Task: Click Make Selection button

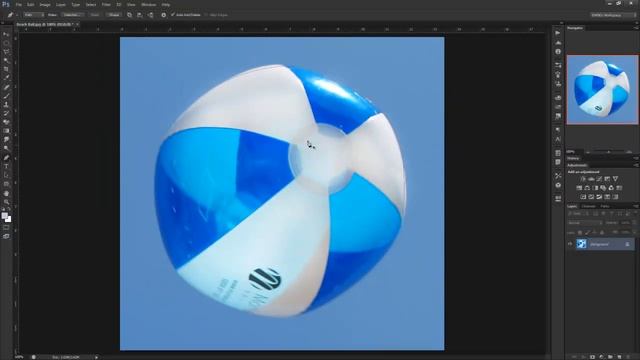Action: coord(72,15)
